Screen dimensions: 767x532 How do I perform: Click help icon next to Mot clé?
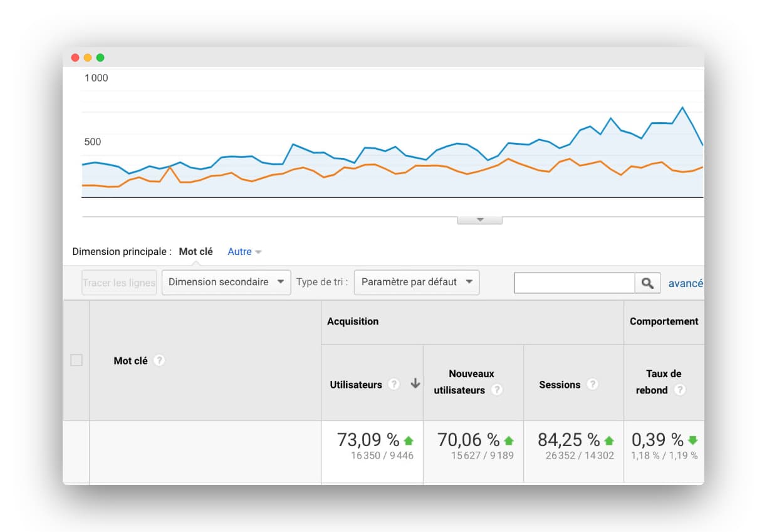(160, 361)
